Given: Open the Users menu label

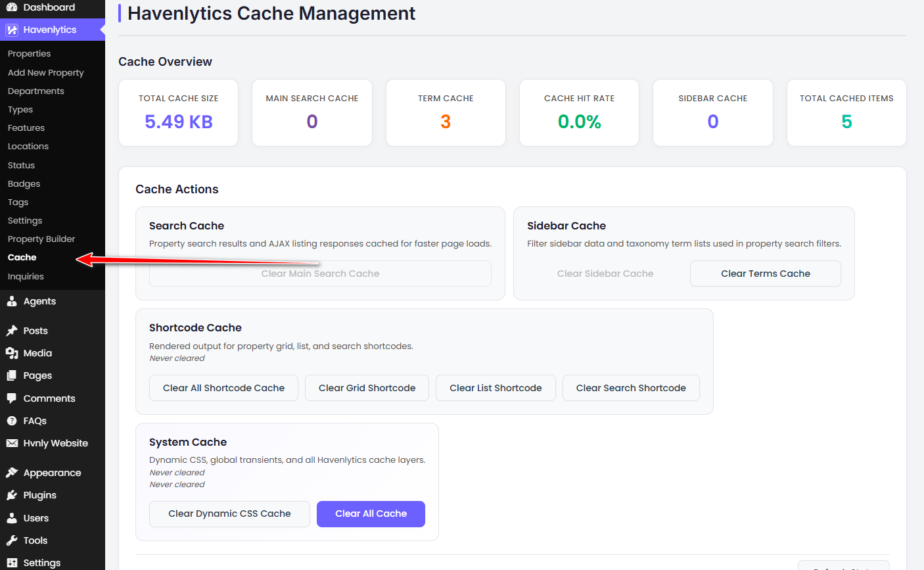Looking at the screenshot, I should point(36,518).
